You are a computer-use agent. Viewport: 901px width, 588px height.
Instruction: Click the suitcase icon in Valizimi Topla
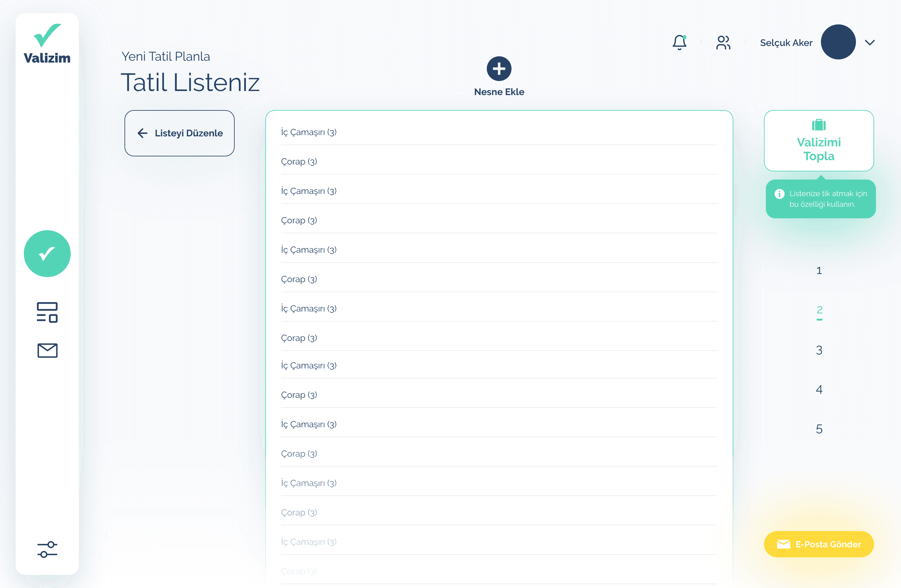pyautogui.click(x=819, y=124)
